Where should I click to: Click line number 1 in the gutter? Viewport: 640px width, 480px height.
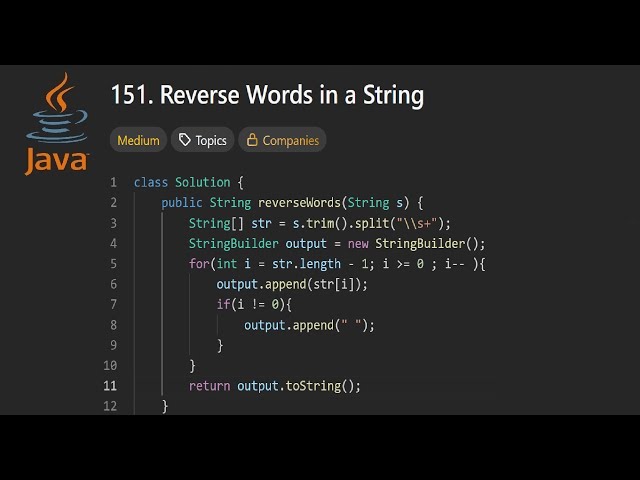[x=113, y=182]
